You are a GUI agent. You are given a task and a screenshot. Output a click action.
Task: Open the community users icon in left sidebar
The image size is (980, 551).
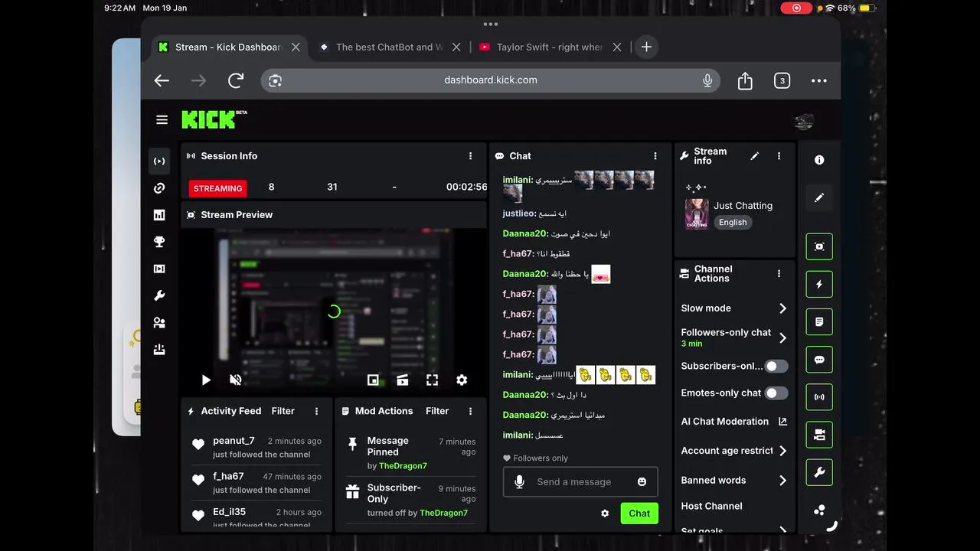pyautogui.click(x=159, y=323)
